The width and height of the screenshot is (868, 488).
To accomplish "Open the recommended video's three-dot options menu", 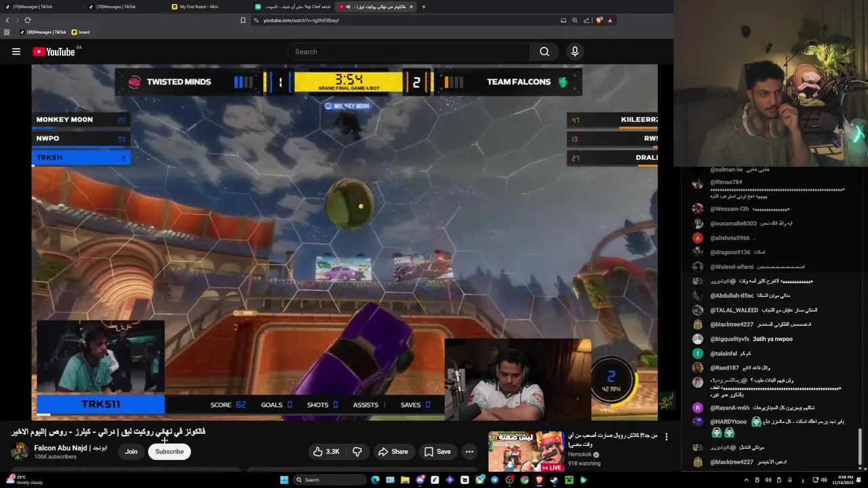I will click(x=667, y=437).
